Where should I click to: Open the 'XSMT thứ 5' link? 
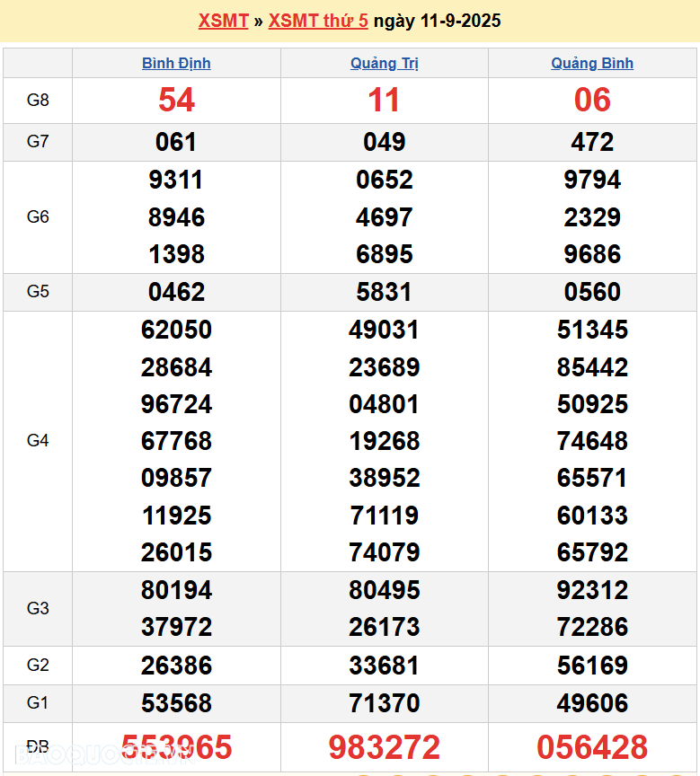pyautogui.click(x=318, y=21)
